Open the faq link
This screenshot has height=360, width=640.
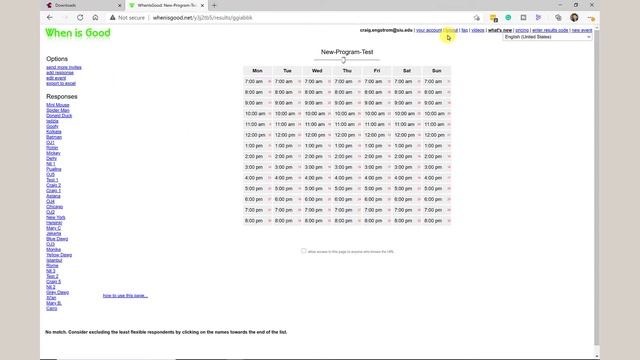coord(464,30)
